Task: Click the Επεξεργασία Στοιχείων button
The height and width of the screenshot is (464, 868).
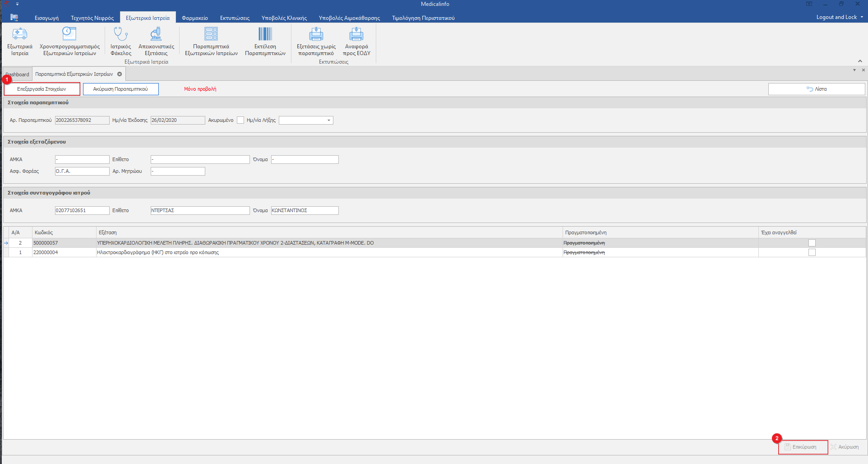Action: coord(42,89)
